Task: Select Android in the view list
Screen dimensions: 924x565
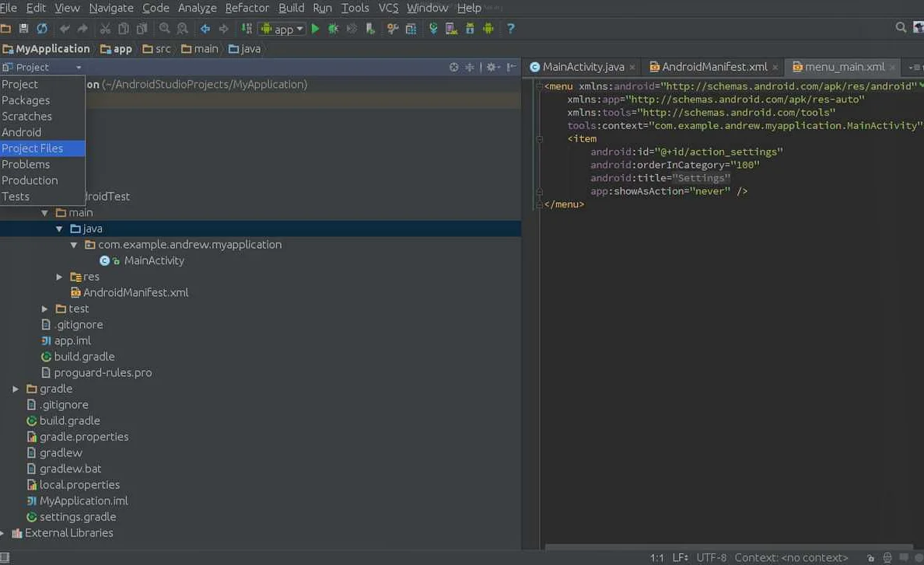Action: point(43,132)
